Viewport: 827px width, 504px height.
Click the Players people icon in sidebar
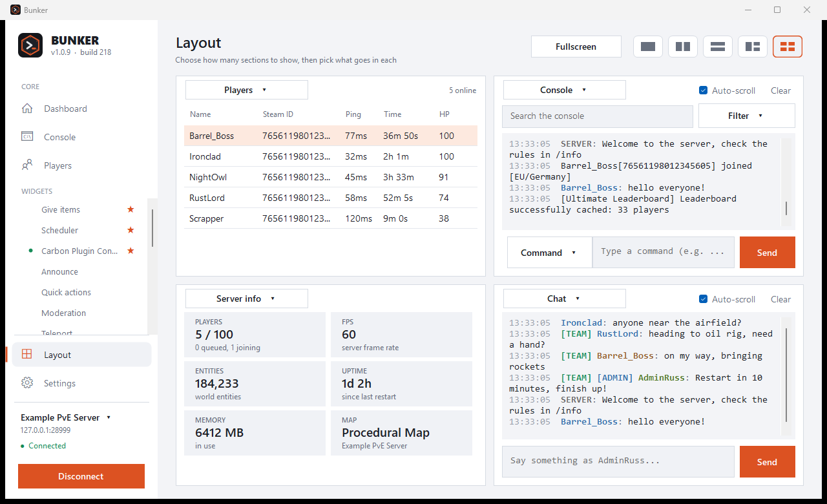pos(27,165)
